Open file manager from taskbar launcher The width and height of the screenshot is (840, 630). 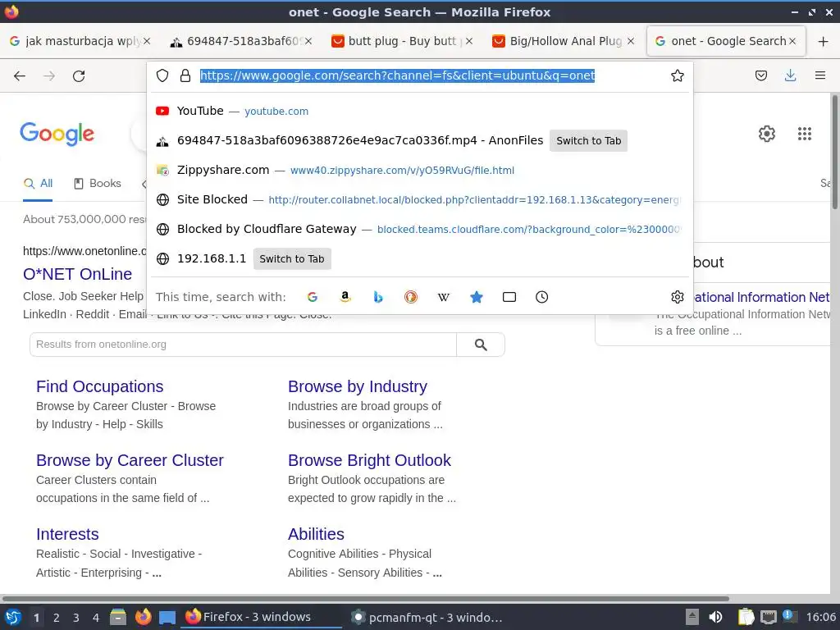[x=118, y=617]
